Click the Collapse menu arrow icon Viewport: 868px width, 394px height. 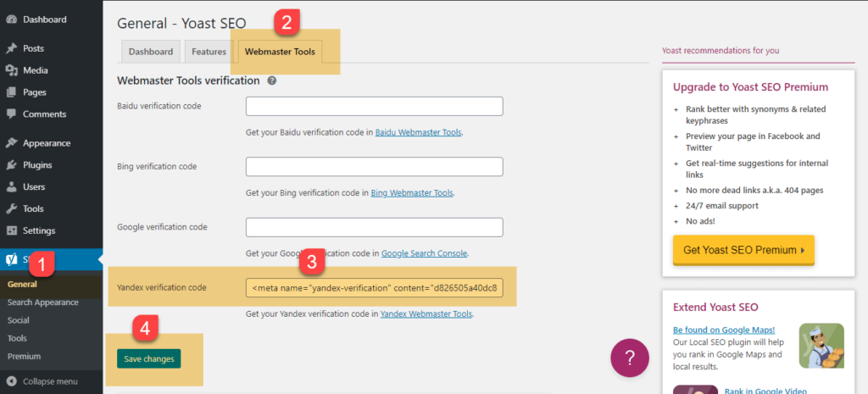(x=11, y=381)
